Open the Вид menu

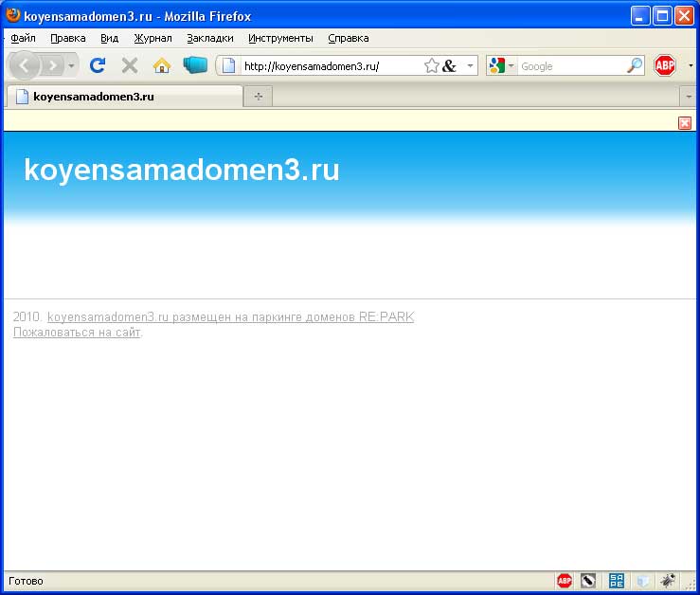tap(109, 39)
